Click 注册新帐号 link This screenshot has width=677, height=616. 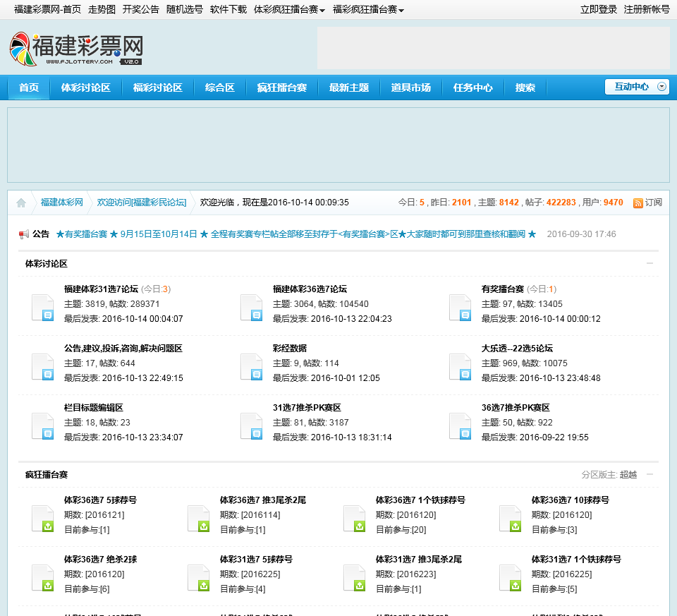[x=647, y=10]
